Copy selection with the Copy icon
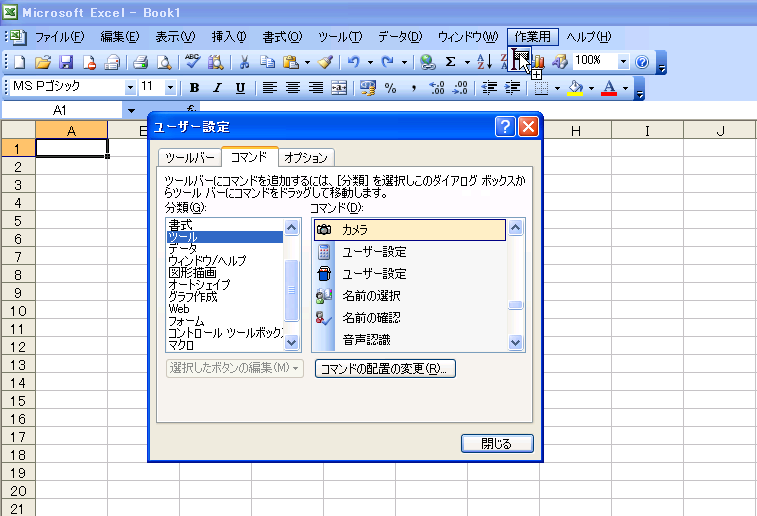Viewport: 757px width, 516px height. pyautogui.click(x=267, y=62)
